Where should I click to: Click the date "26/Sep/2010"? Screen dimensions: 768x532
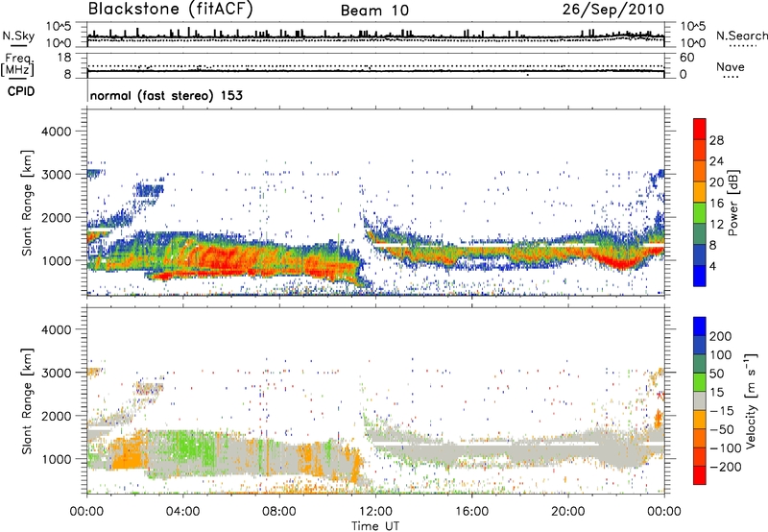point(612,10)
